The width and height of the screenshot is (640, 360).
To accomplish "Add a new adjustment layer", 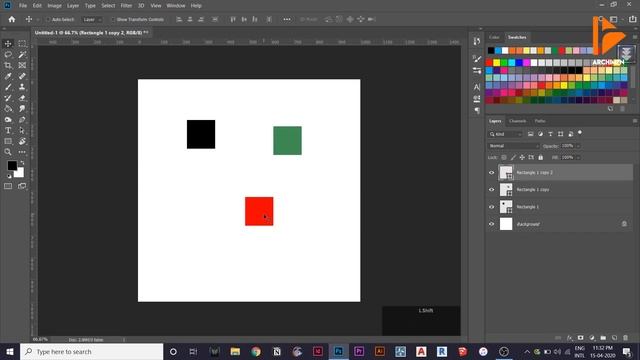I will [592, 338].
